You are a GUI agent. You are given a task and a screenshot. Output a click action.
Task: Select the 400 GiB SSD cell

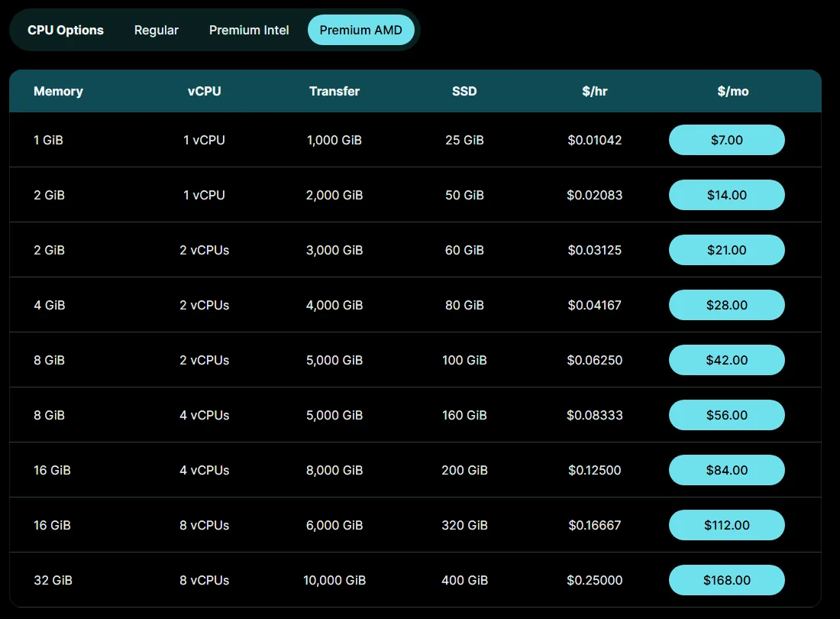coord(464,580)
